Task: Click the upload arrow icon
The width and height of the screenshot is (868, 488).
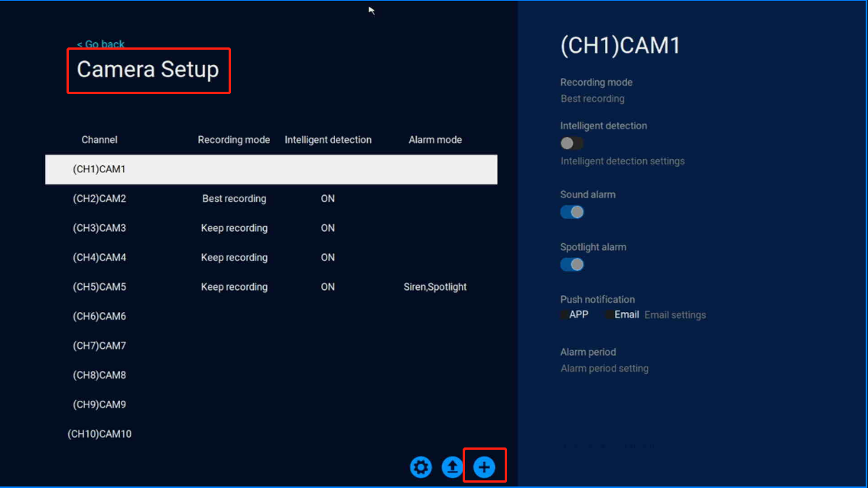Action: point(453,467)
